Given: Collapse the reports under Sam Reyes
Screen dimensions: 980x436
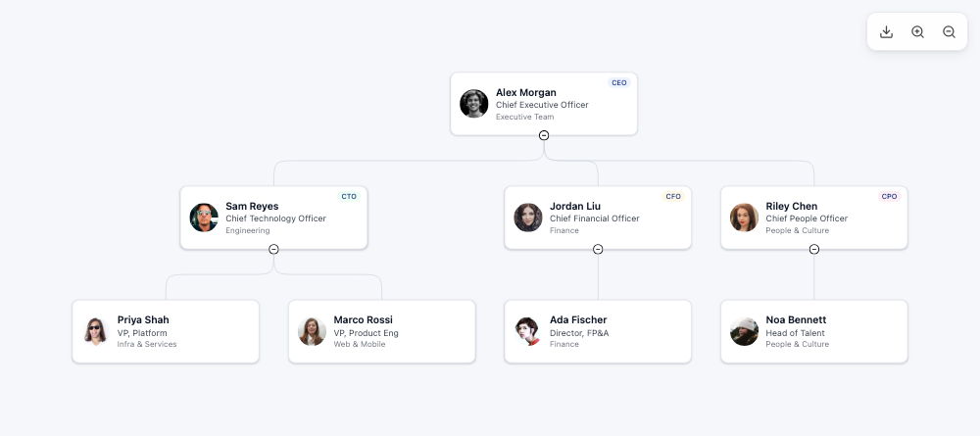Looking at the screenshot, I should click(273, 249).
